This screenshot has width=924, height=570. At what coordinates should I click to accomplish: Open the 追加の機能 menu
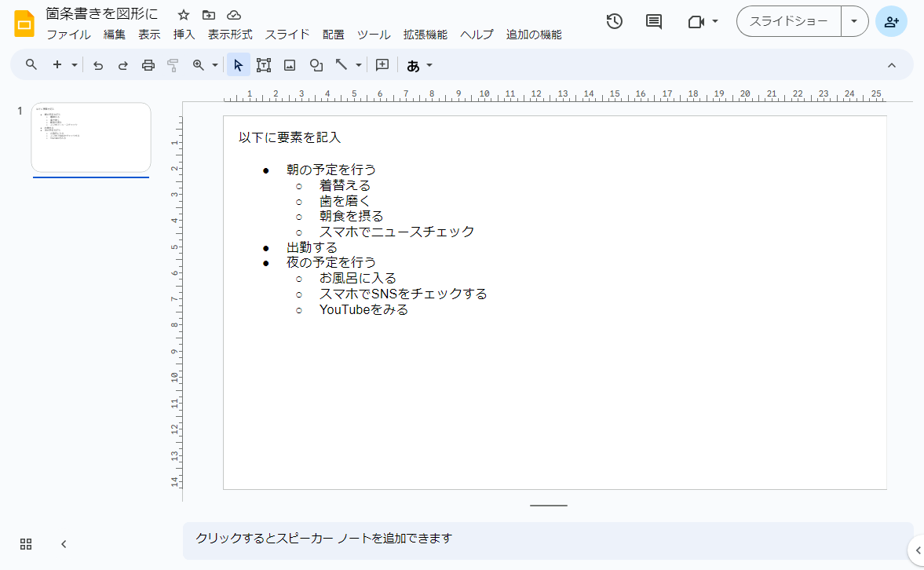coord(533,35)
